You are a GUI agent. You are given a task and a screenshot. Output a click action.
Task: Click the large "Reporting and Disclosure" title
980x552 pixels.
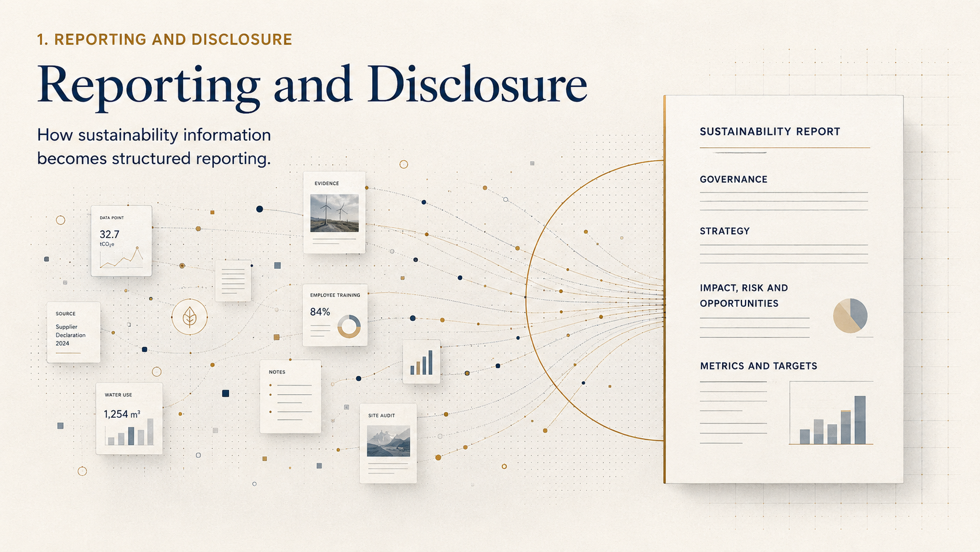(312, 86)
